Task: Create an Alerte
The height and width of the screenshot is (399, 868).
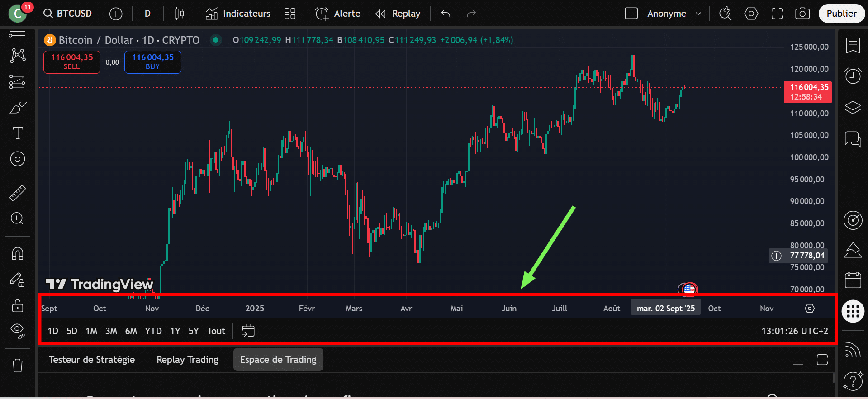Action: coord(338,14)
